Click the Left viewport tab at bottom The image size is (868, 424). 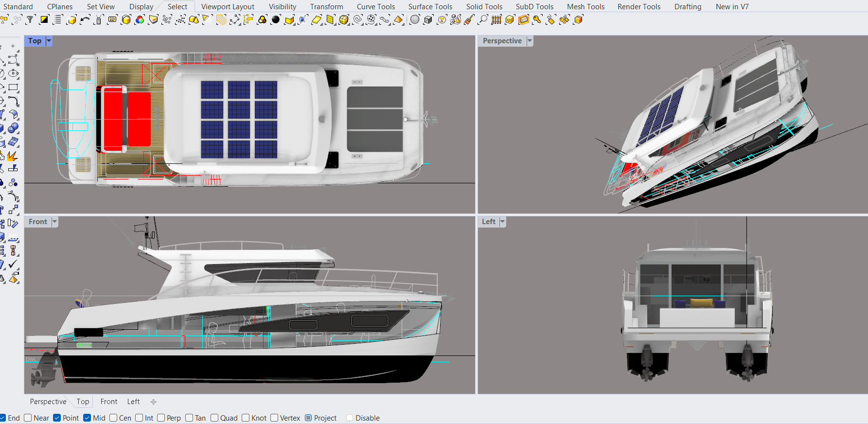coord(133,402)
